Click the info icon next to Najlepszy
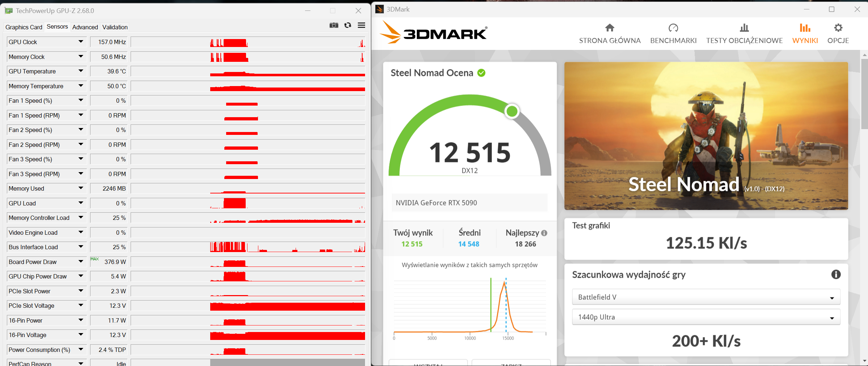The image size is (868, 366). pyautogui.click(x=544, y=233)
